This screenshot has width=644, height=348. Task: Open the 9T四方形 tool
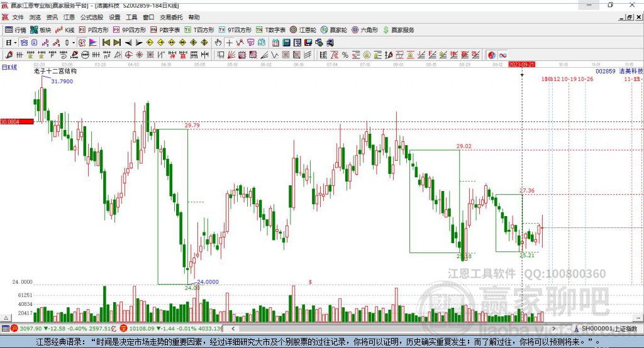tap(235, 30)
